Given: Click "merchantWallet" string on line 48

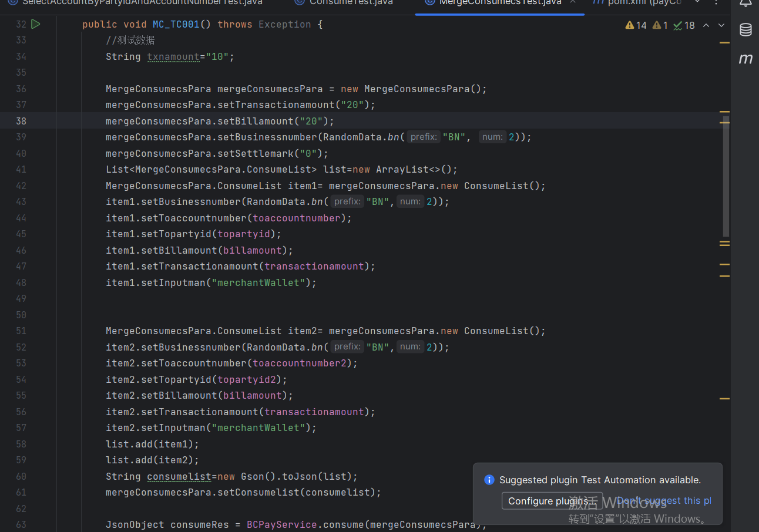Looking at the screenshot, I should (258, 282).
